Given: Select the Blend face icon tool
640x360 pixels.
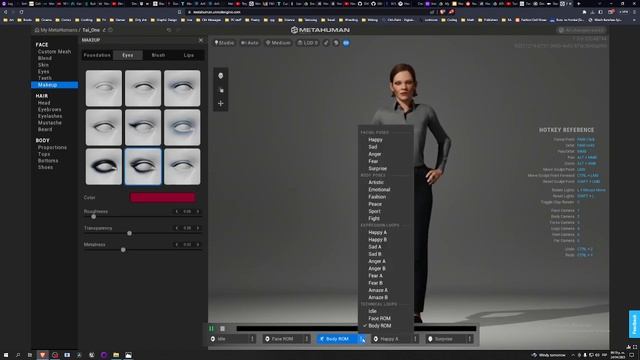Looking at the screenshot, I should click(x=221, y=76).
